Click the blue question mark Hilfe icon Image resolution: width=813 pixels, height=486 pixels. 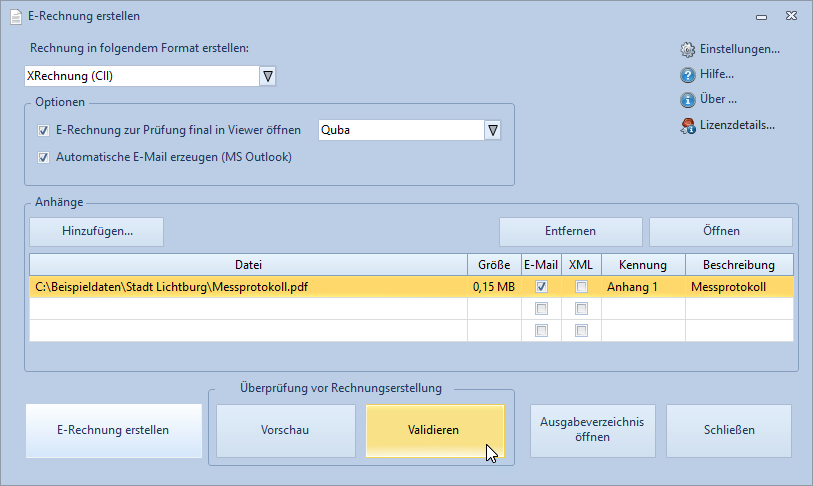tap(688, 75)
